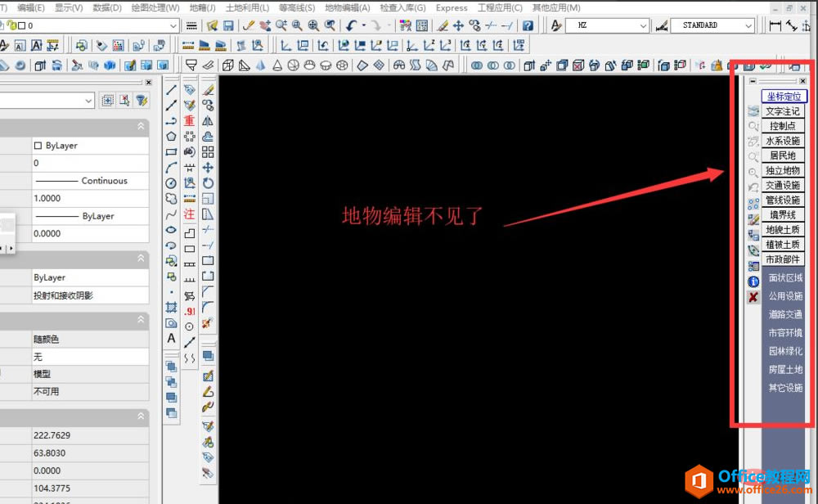The height and width of the screenshot is (504, 818).
Task: Open the 绘图处理(W) menu
Action: (x=155, y=8)
